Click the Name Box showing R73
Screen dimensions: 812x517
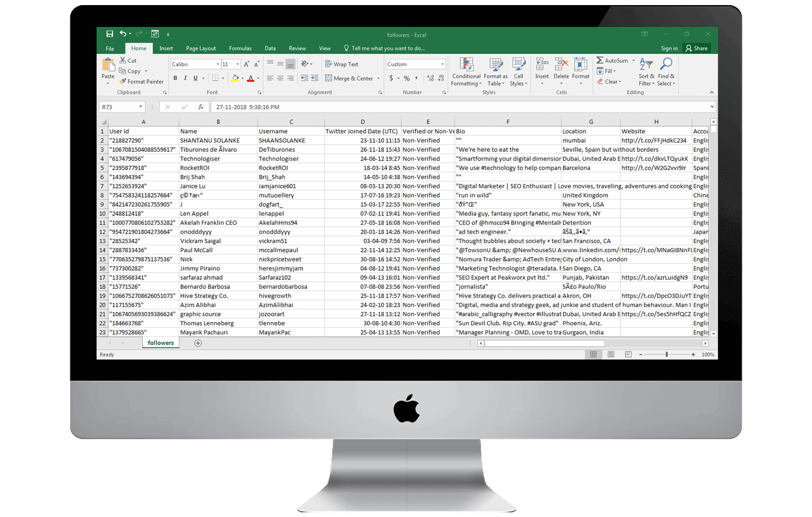pos(122,107)
